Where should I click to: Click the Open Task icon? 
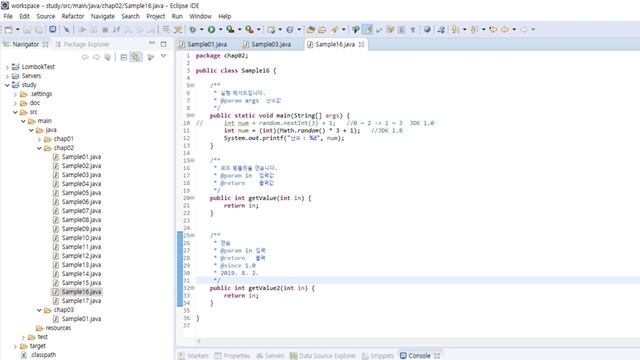(x=322, y=29)
